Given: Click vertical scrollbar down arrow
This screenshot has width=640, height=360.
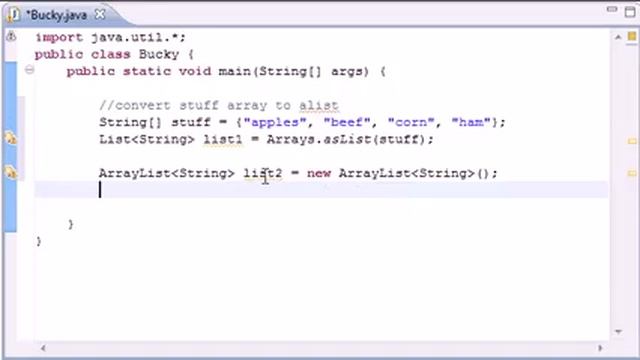Looking at the screenshot, I should 618,332.
